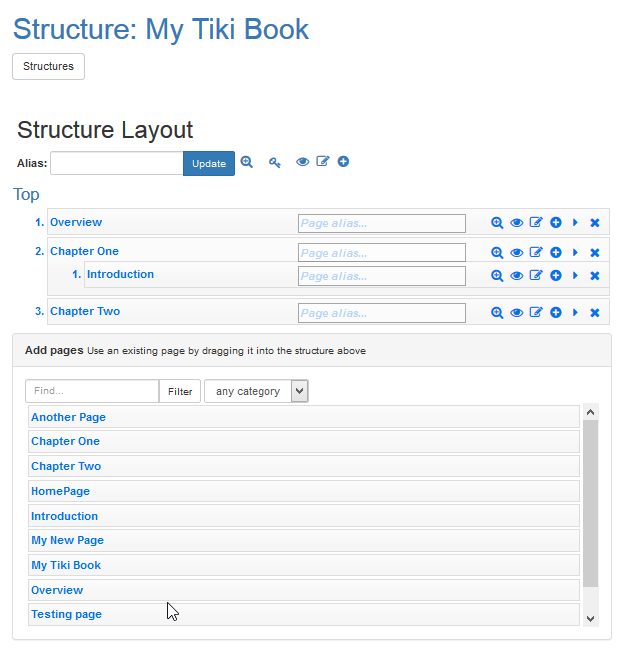Open the 'any category' dropdown

256,391
